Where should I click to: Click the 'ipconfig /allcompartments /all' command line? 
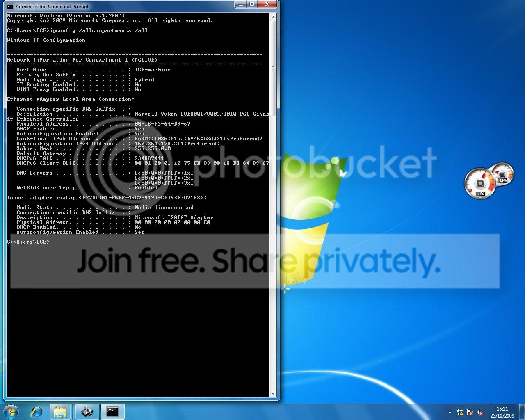pos(98,30)
